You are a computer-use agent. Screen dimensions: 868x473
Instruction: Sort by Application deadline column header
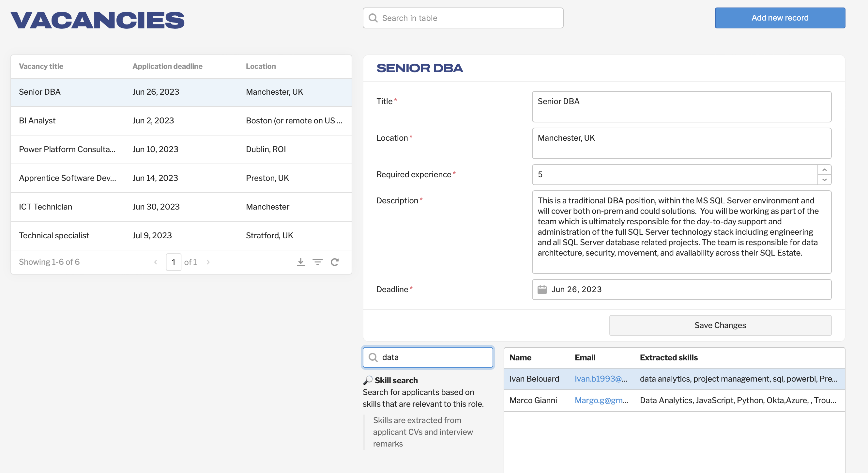coord(167,66)
